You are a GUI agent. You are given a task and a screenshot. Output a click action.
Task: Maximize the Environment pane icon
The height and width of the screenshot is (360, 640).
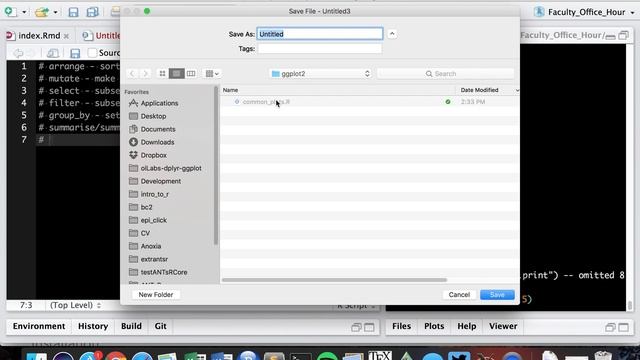tap(369, 327)
